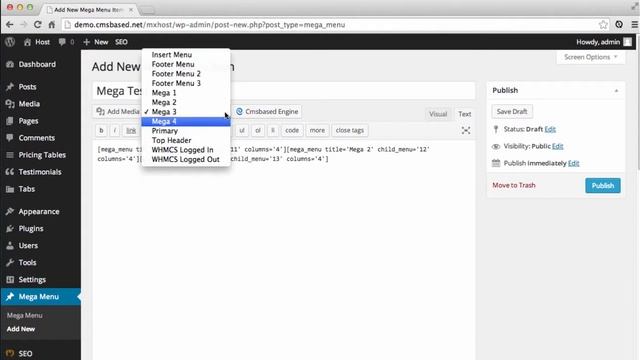Expand the Screen Options panel
The image size is (640, 360).
point(590,57)
